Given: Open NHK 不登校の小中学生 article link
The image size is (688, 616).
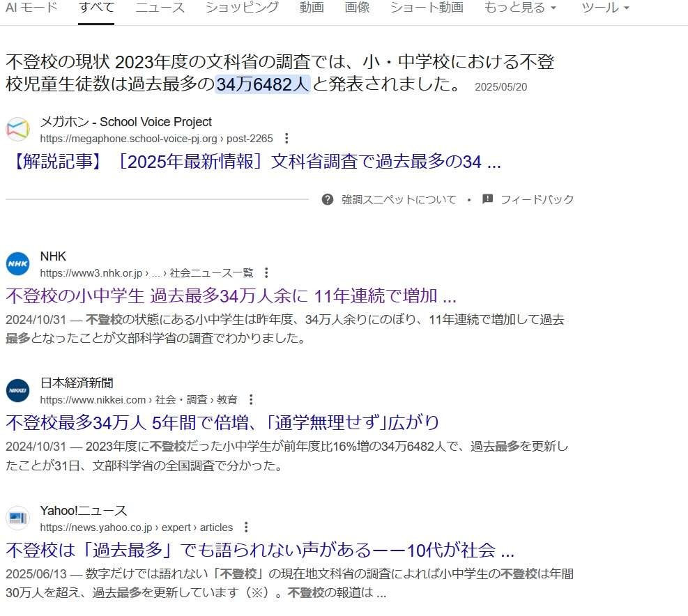Looking at the screenshot, I should (231, 296).
